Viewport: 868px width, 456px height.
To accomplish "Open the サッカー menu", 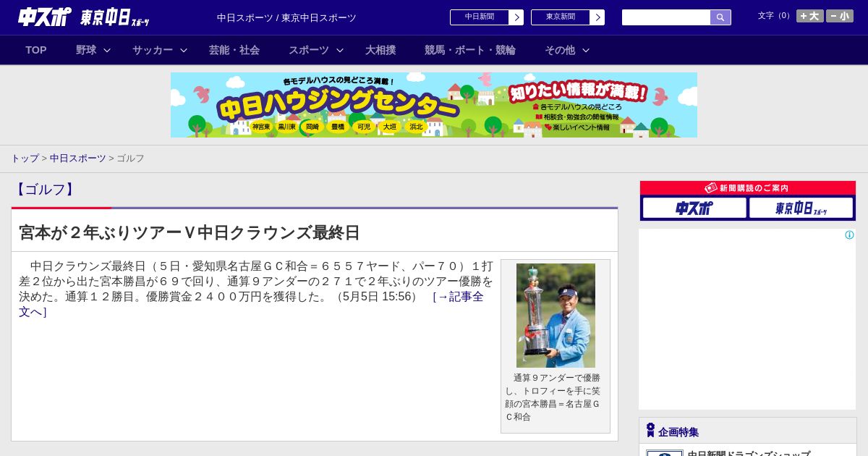I will [x=153, y=50].
